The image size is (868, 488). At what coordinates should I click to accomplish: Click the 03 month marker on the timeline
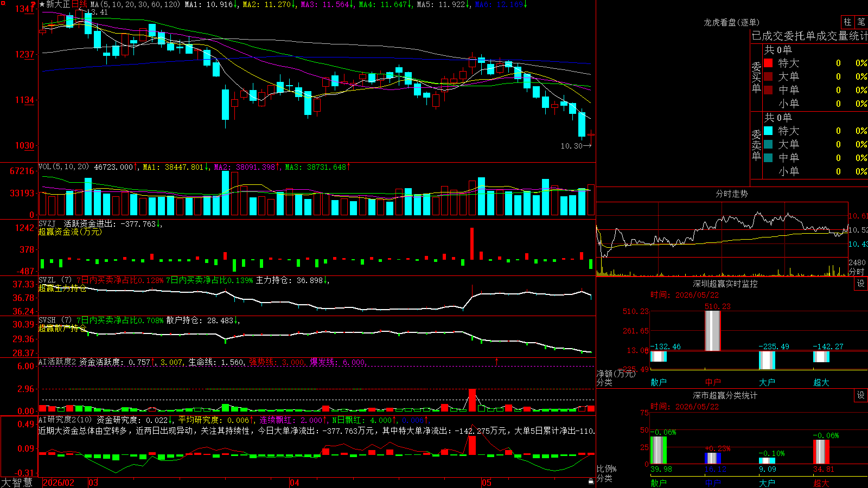pos(93,483)
